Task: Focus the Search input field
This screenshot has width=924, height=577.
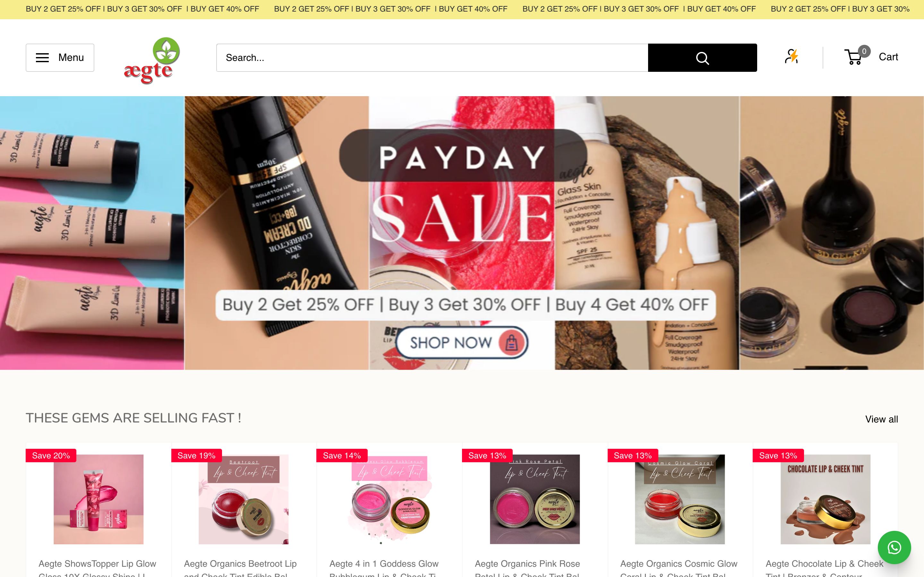Action: click(x=432, y=58)
